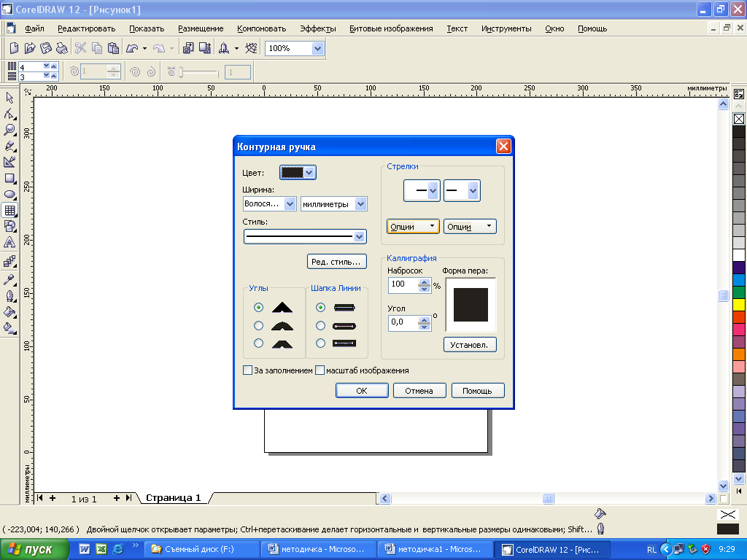
Task: Enable the 'За заполнением' checkbox
Action: [x=247, y=370]
